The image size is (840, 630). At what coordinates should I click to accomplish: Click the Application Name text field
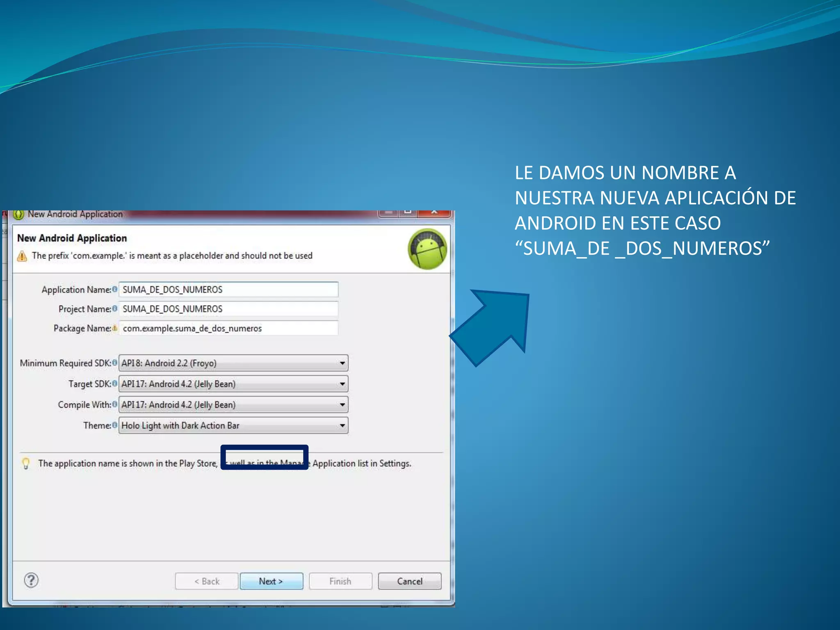tap(228, 290)
